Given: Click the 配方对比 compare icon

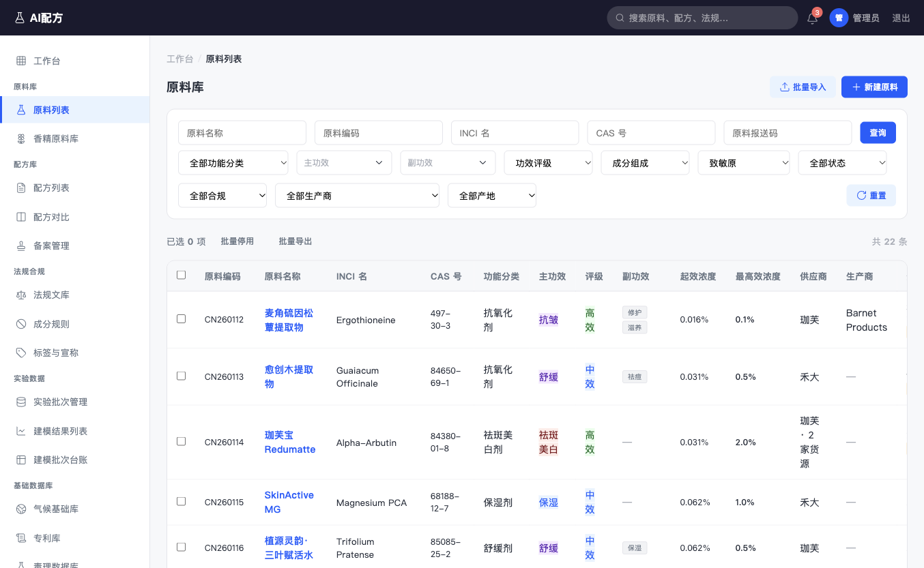Looking at the screenshot, I should [21, 217].
